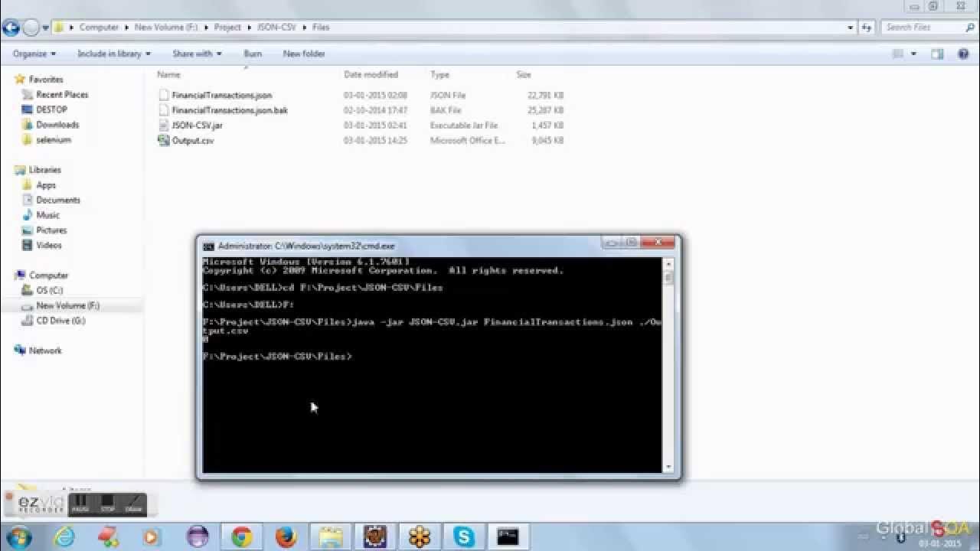Click the Project breadcrumb in the address bar
The height and width of the screenshot is (551, 980).
click(227, 27)
